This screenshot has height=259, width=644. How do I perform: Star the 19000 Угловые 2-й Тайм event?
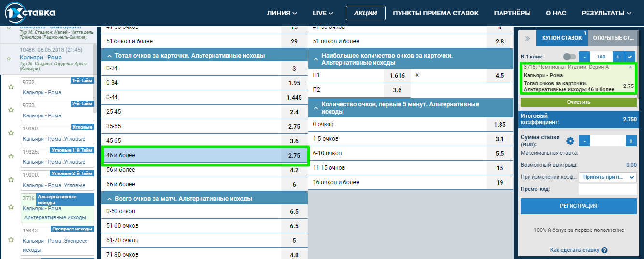point(11,180)
